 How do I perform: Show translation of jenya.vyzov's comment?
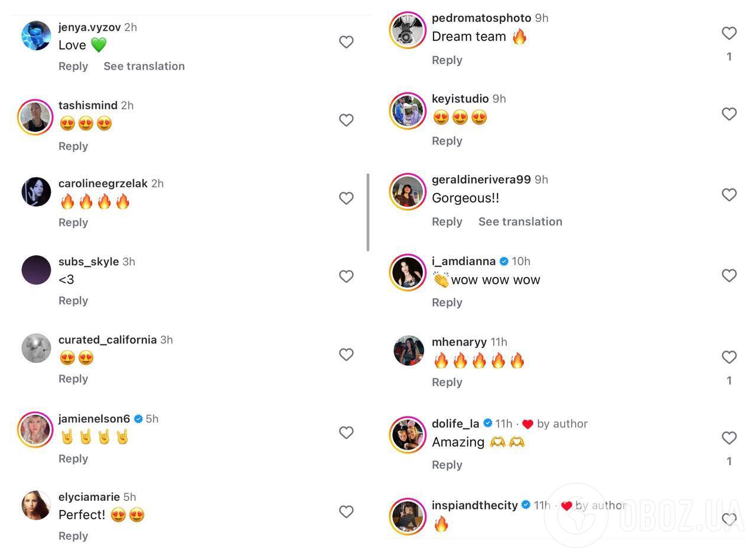coord(144,66)
